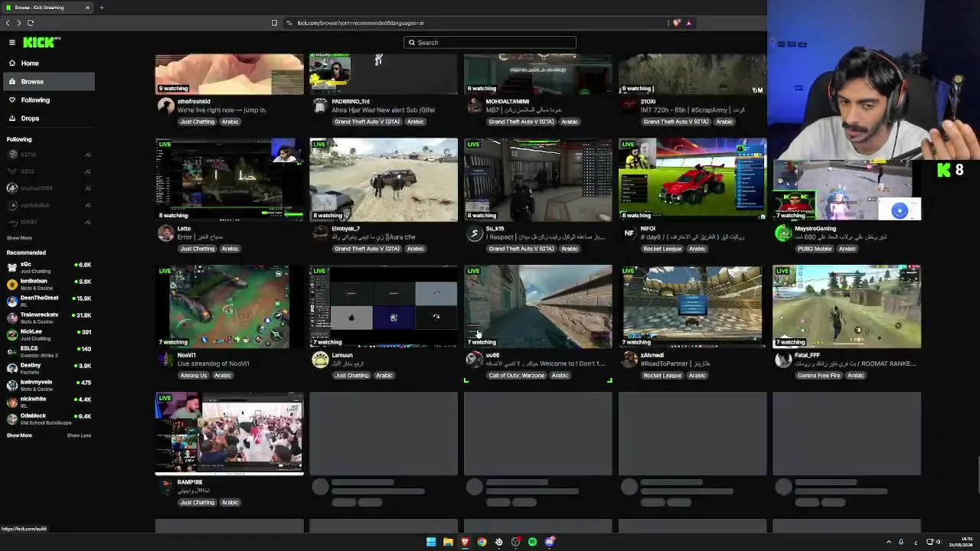Open Drops in the sidebar
This screenshot has width=980, height=551.
(47, 119)
